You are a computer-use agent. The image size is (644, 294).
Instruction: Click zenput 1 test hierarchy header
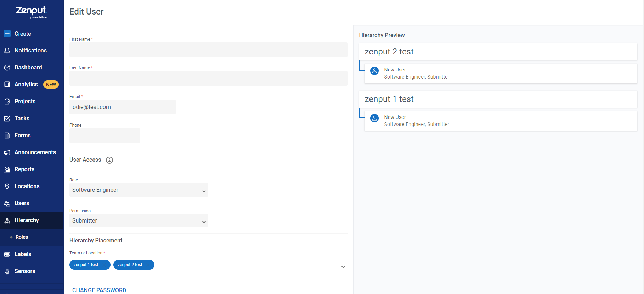click(498, 99)
